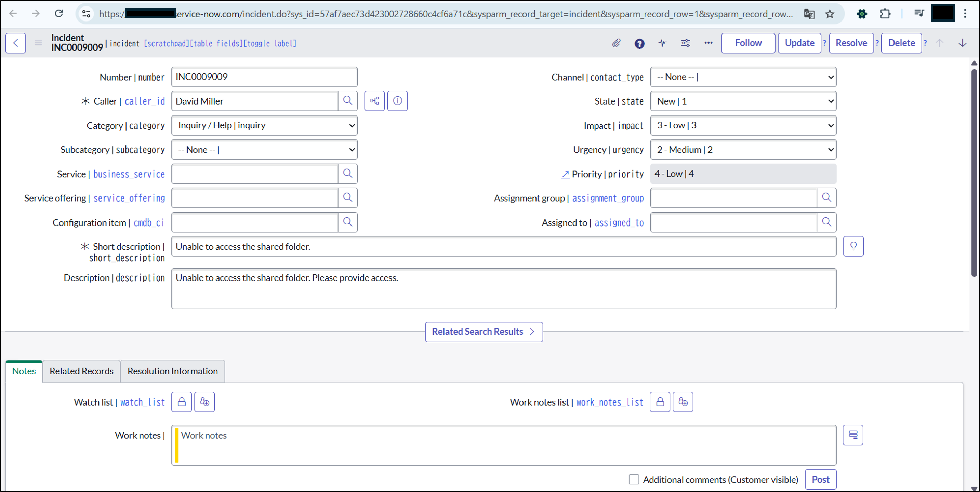Click Service field lookup magnifier
The width and height of the screenshot is (980, 492).
point(348,174)
